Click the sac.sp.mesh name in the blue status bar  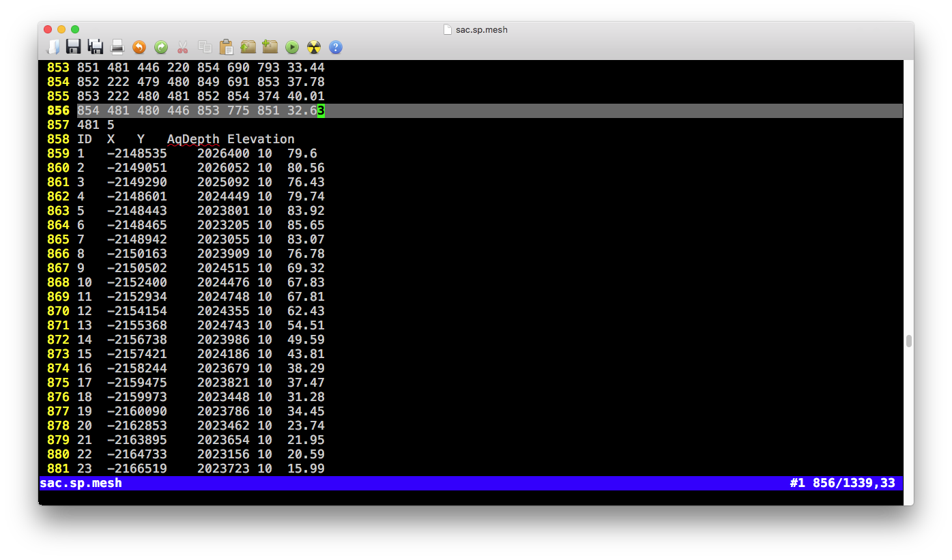tap(81, 483)
